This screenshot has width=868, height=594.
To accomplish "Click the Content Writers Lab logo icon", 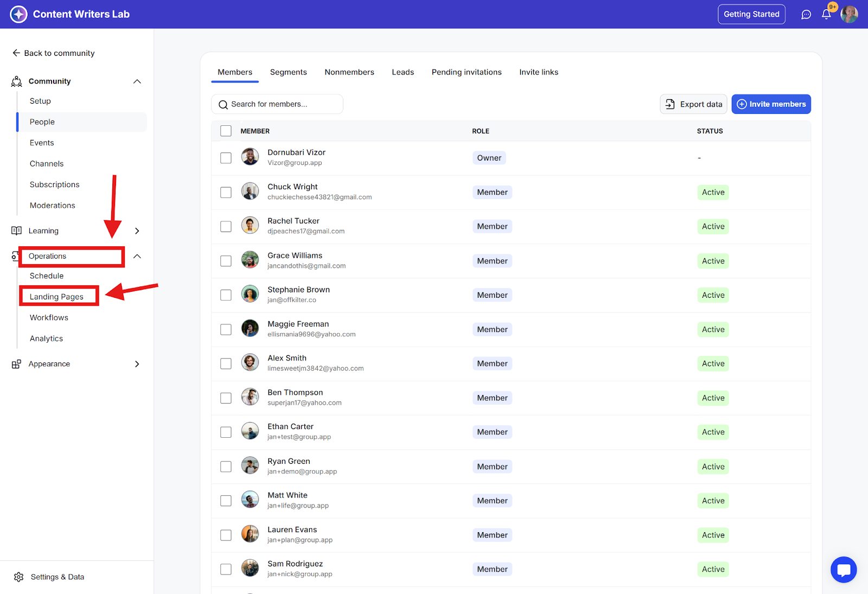I will coord(18,14).
